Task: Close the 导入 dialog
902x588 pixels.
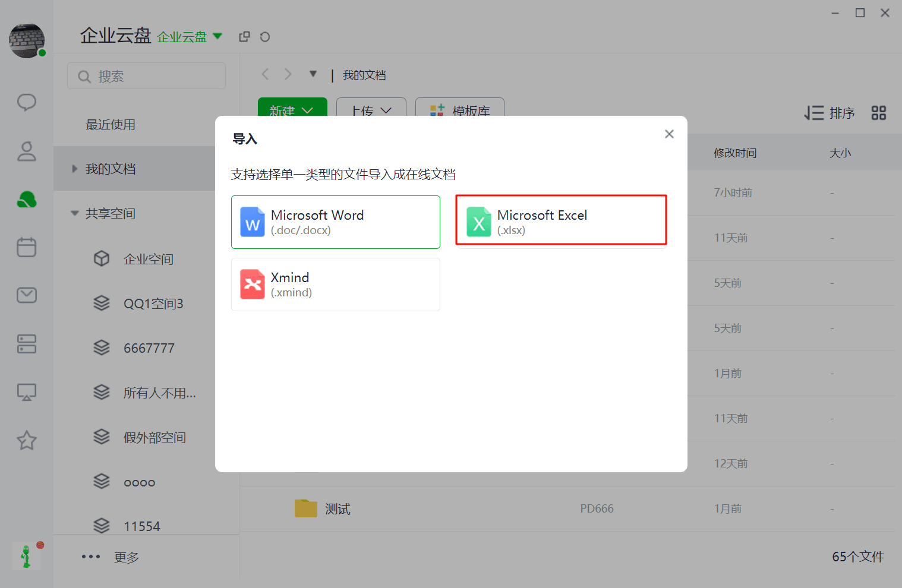Action: (x=669, y=134)
